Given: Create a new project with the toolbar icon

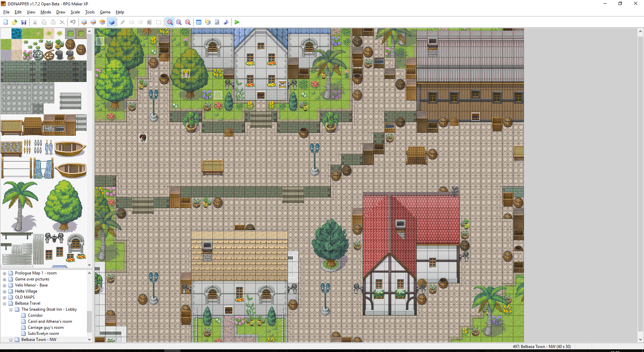Looking at the screenshot, I should pos(6,22).
